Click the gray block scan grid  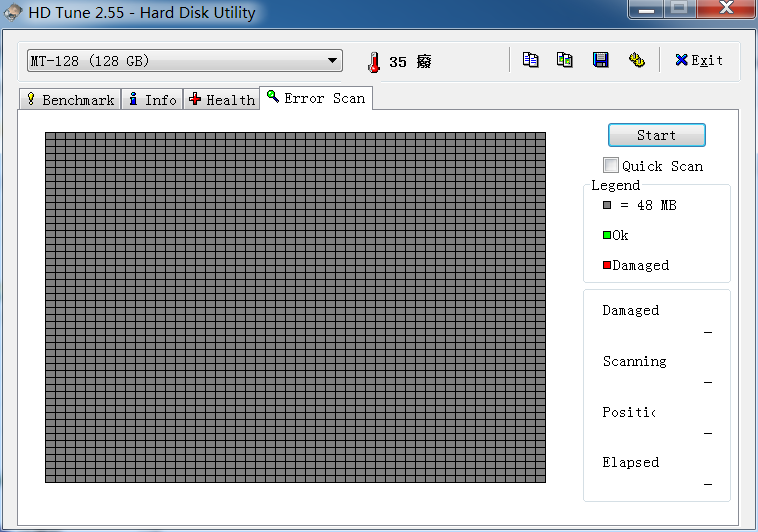pos(295,307)
